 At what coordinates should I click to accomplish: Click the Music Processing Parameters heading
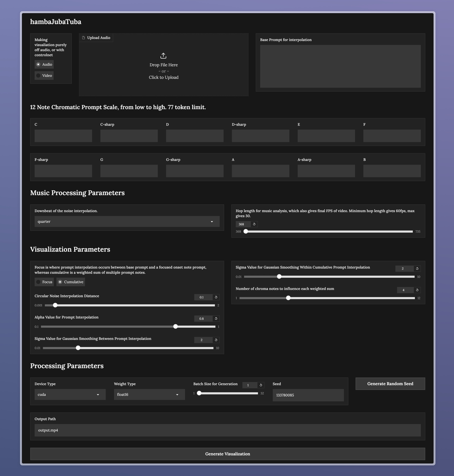coord(77,193)
